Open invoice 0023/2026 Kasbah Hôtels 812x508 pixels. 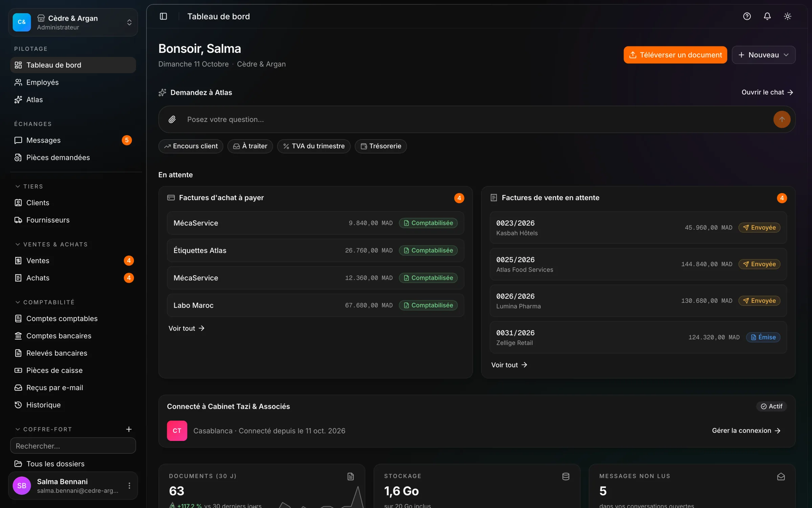pyautogui.click(x=638, y=228)
